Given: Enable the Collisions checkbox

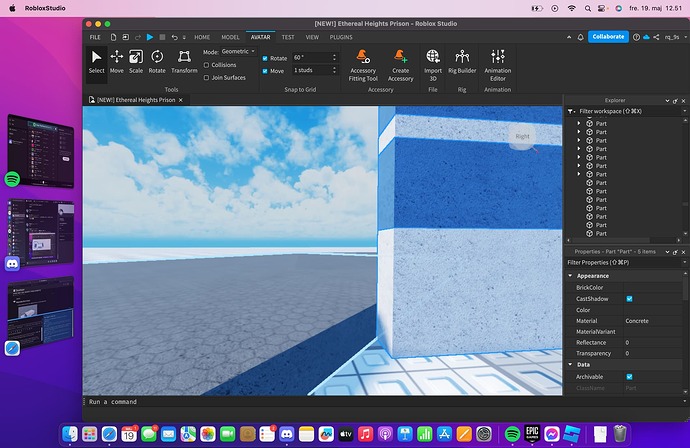Looking at the screenshot, I should click(206, 65).
